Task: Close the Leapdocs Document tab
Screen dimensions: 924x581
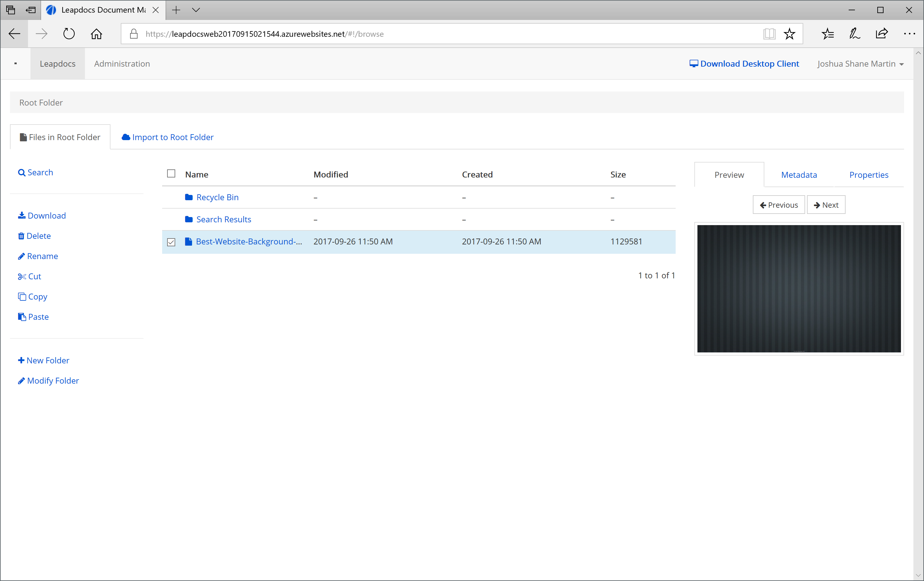Action: coord(156,10)
